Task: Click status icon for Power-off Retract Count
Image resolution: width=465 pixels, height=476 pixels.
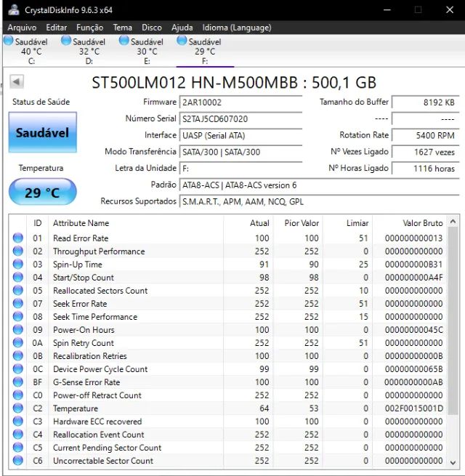Action: [18, 395]
